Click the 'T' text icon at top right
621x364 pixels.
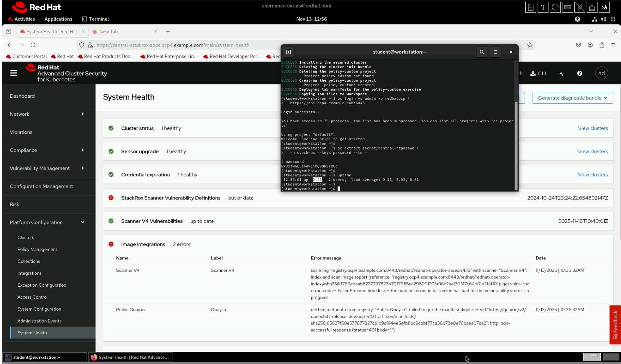[543, 7]
